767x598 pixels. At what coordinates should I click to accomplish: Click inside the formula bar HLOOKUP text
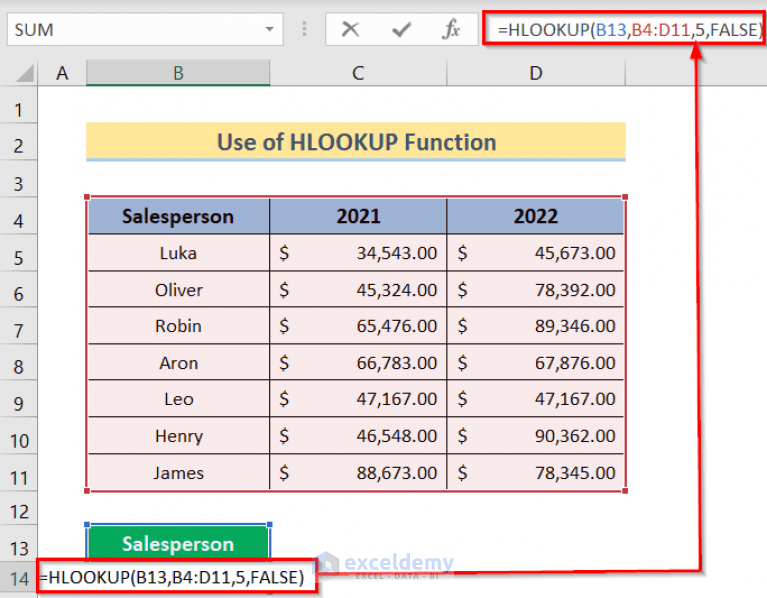[629, 30]
